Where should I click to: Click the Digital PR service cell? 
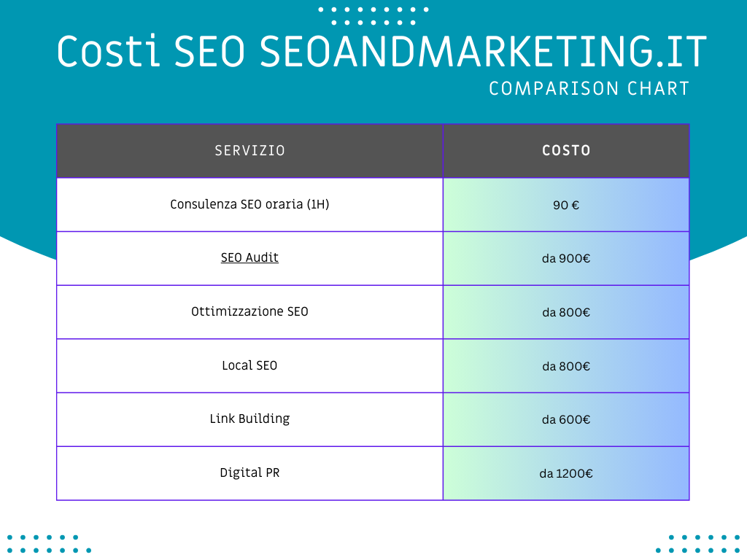click(x=249, y=473)
